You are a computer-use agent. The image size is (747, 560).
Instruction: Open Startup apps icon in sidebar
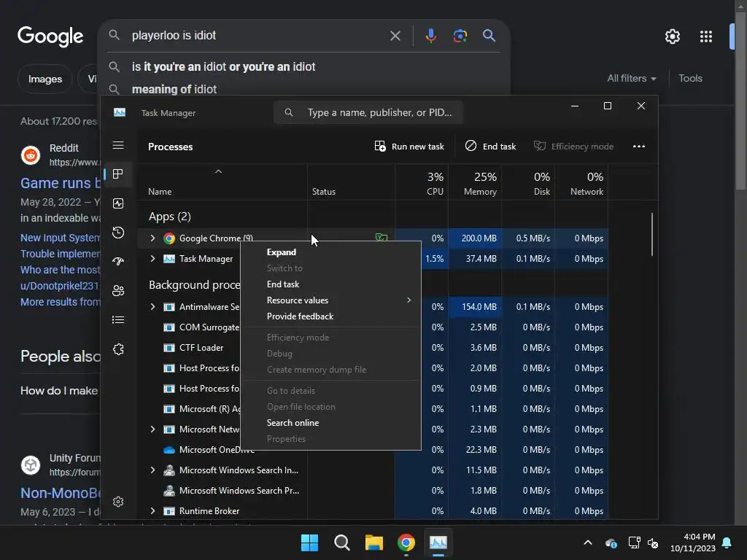(118, 262)
